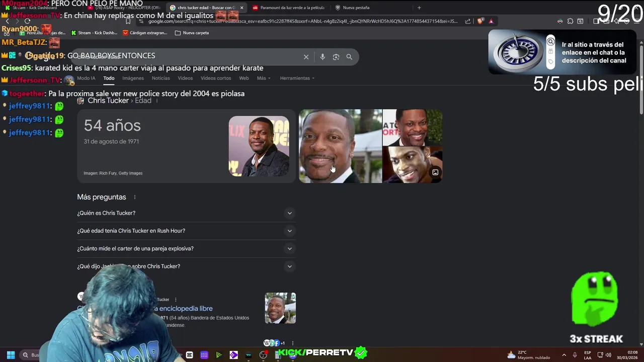Viewport: 644px width, 362px height.
Task: Select the Noticias search filter
Action: (161, 78)
